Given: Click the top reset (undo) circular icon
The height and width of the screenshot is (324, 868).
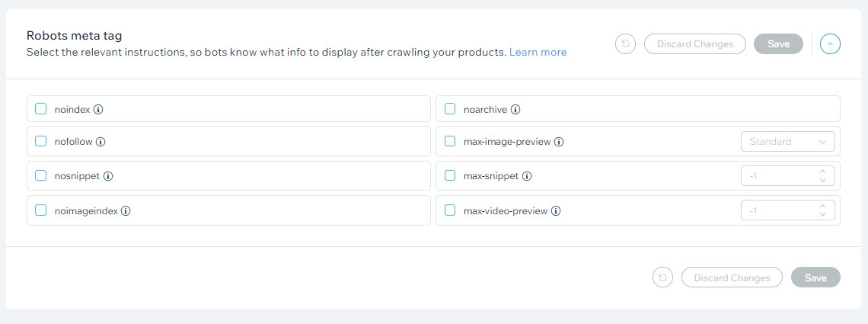Looking at the screenshot, I should click(x=626, y=43).
